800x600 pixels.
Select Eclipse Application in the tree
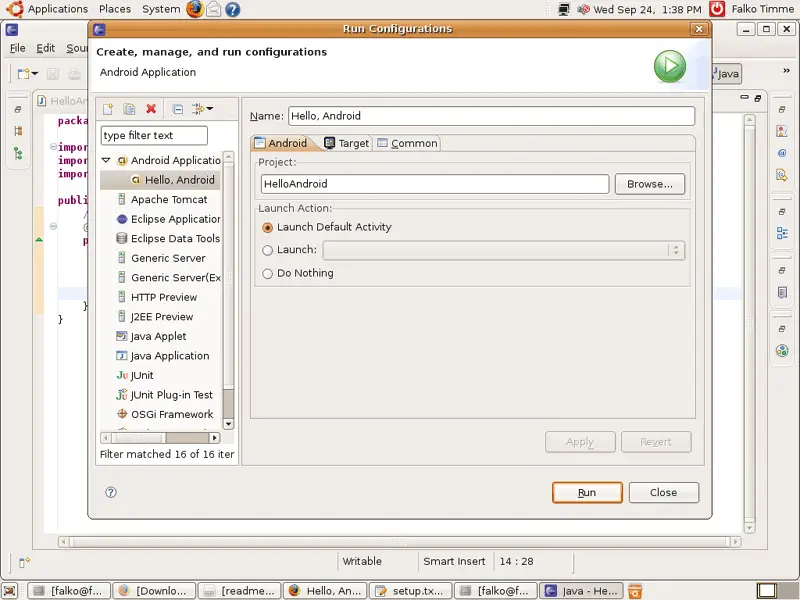[x=168, y=219]
